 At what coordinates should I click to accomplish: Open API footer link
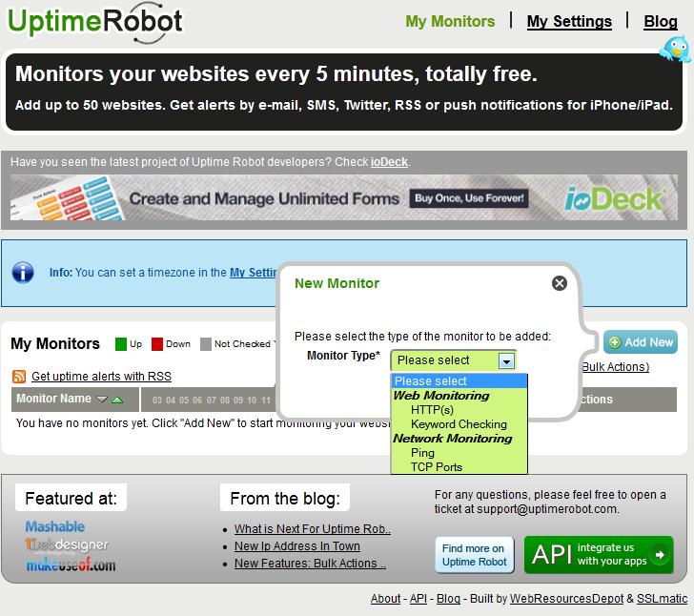(x=418, y=599)
